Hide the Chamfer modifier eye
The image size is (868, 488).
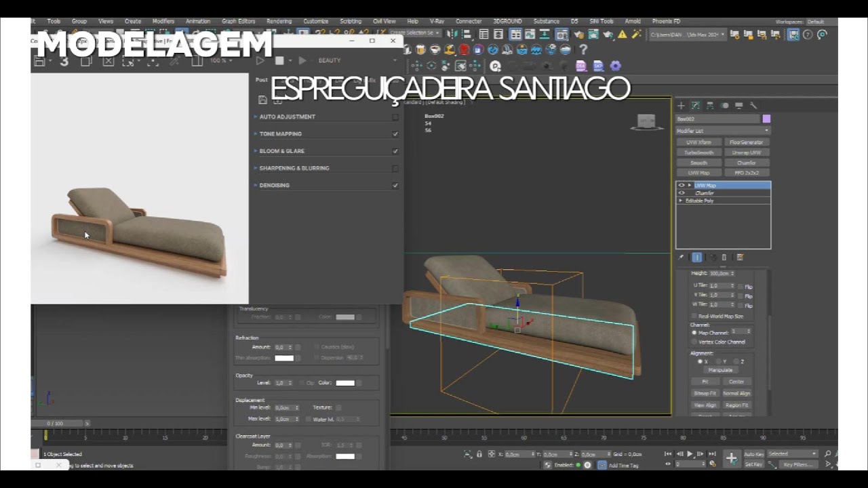pos(682,193)
